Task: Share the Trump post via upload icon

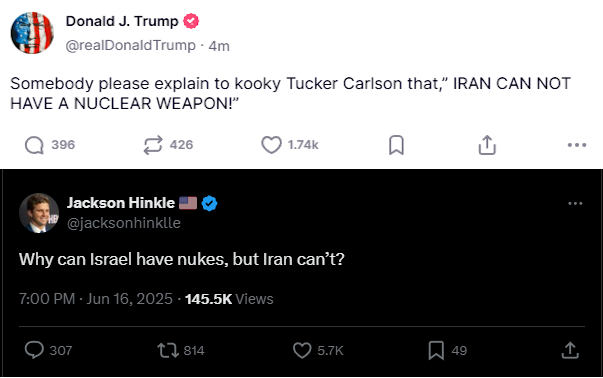Action: point(487,145)
